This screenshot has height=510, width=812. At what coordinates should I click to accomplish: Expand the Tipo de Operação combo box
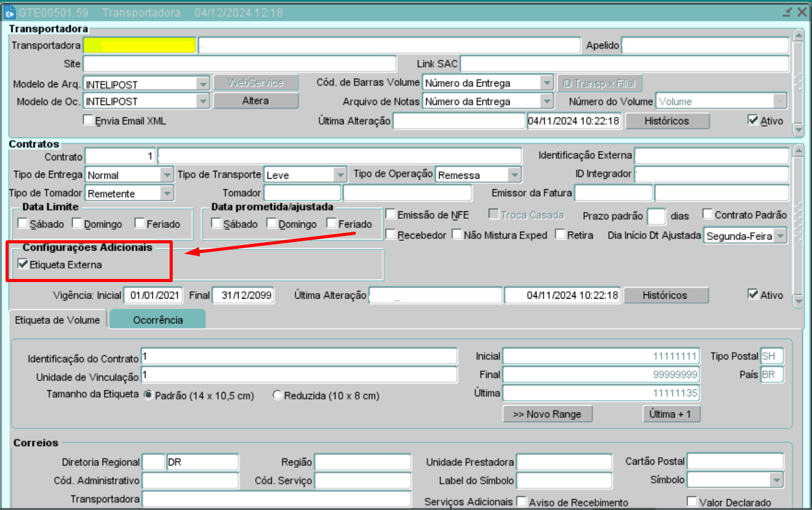tap(514, 175)
